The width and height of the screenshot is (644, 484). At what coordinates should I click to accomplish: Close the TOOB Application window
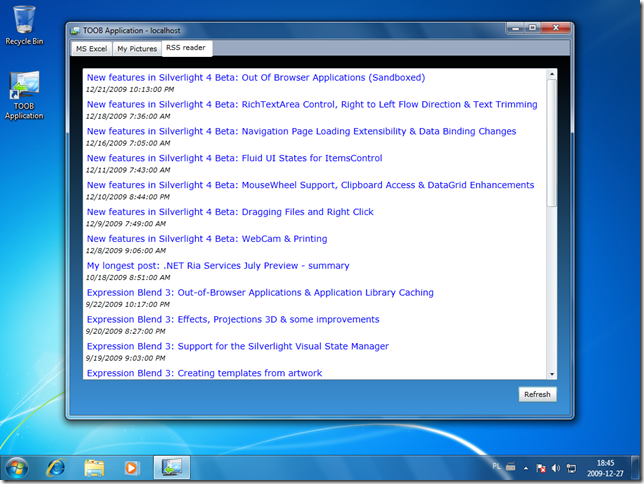[556, 28]
